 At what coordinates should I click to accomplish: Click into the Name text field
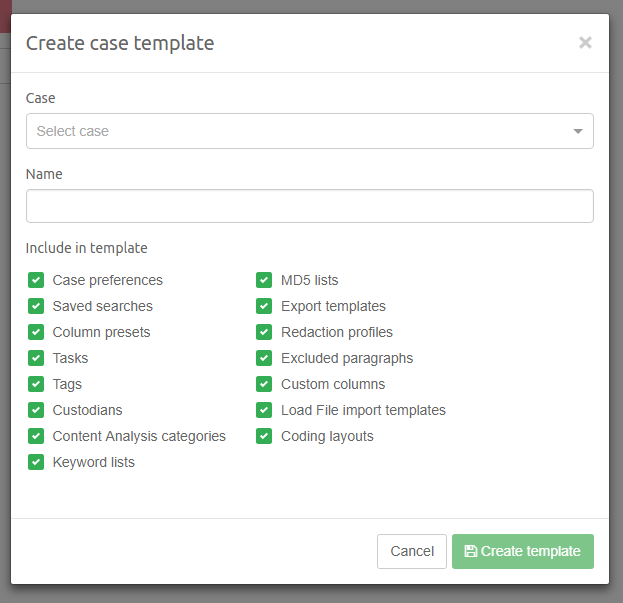tap(309, 206)
